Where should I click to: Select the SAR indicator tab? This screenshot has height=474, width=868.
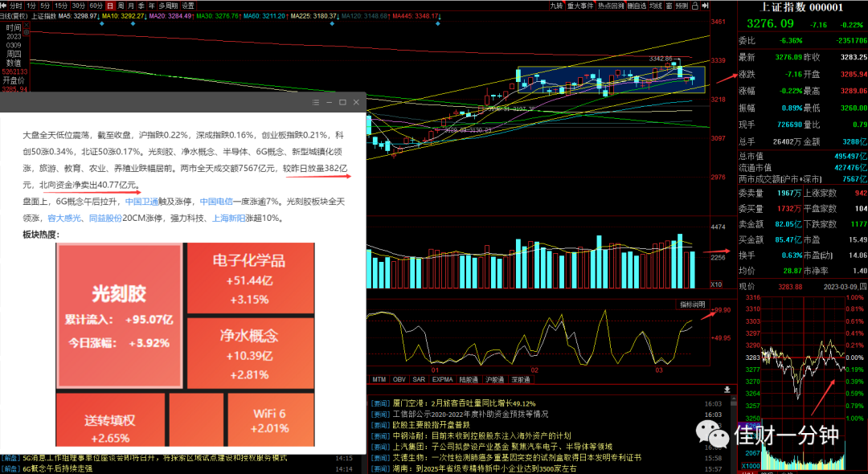pyautogui.click(x=419, y=379)
